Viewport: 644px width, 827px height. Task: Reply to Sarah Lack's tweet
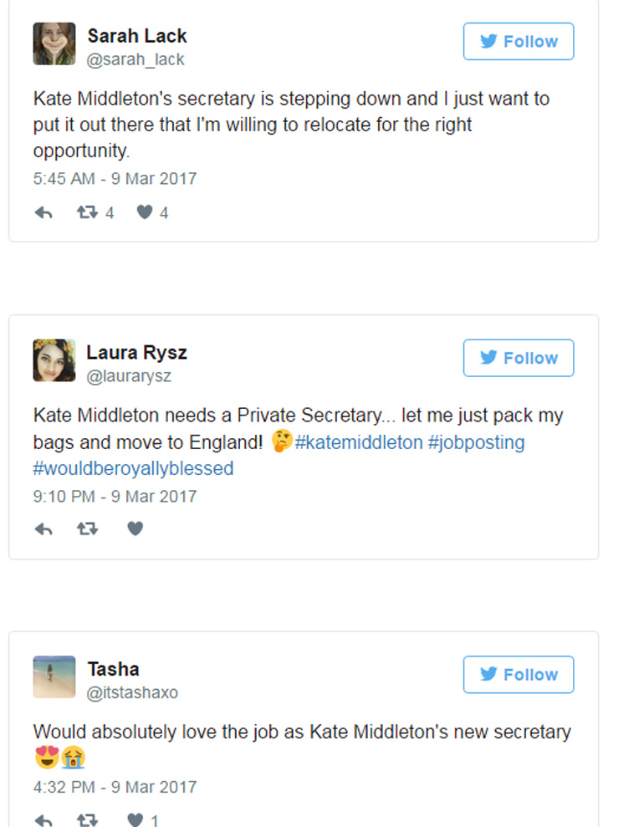(x=43, y=213)
